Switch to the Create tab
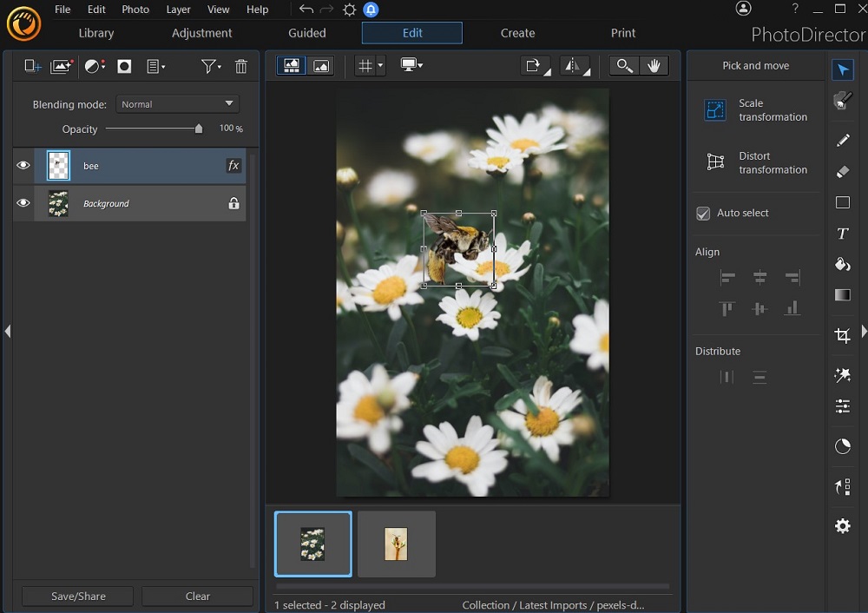Viewport: 868px width, 613px height. click(x=517, y=33)
